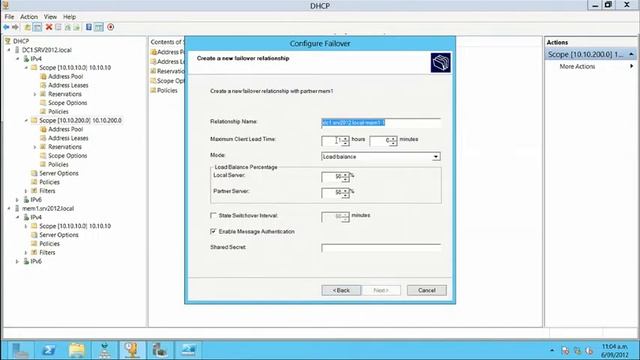
Task: Uncheck Enable Message Authentication
Action: coord(213,231)
